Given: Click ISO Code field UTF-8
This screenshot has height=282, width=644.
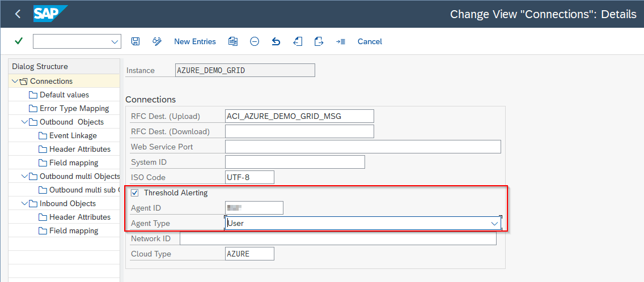Looking at the screenshot, I should 249,177.
